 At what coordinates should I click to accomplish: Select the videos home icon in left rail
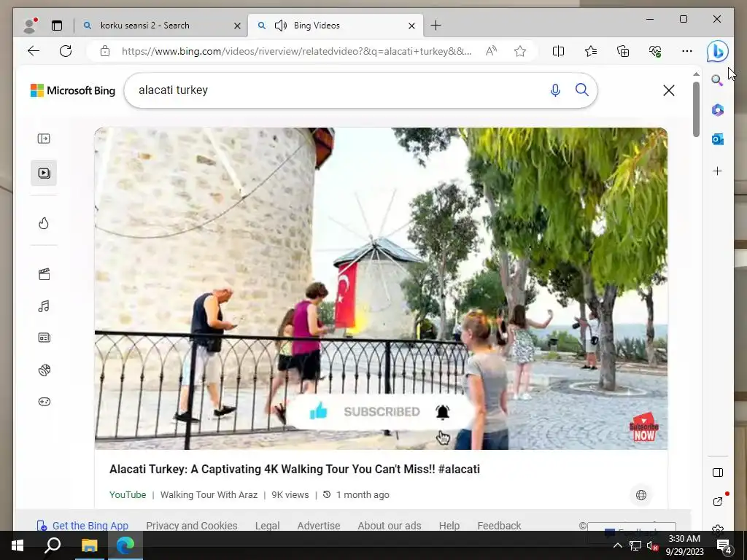point(44,173)
